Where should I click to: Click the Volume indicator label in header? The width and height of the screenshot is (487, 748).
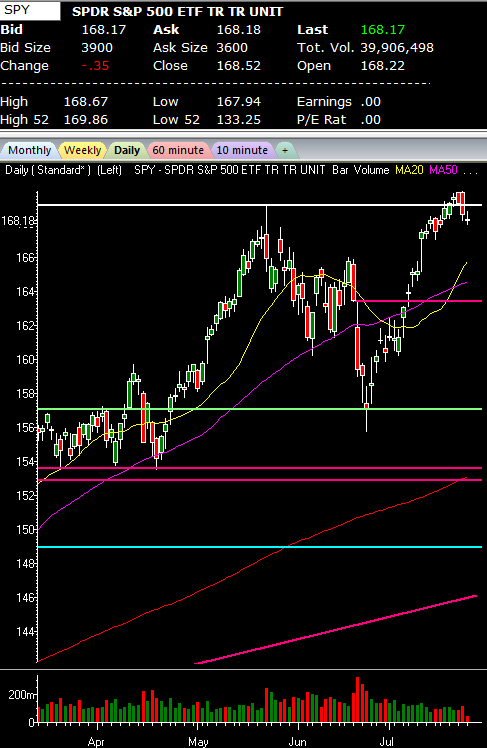click(372, 170)
